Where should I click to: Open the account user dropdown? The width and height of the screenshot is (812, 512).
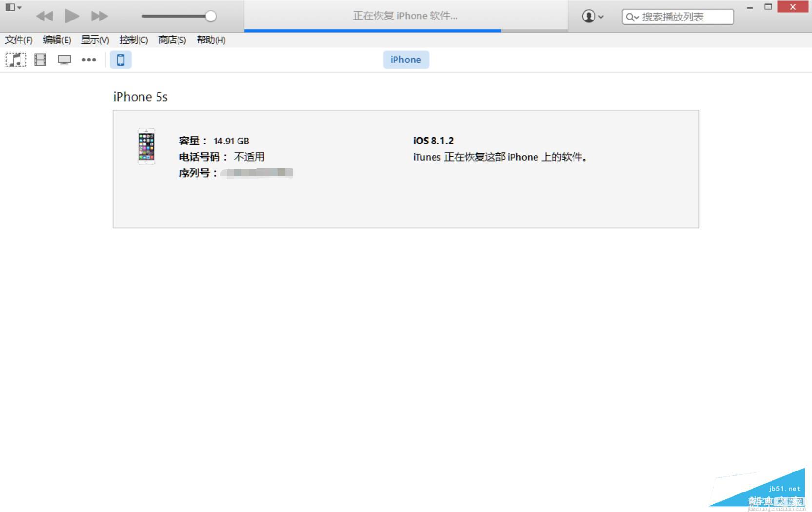click(593, 17)
